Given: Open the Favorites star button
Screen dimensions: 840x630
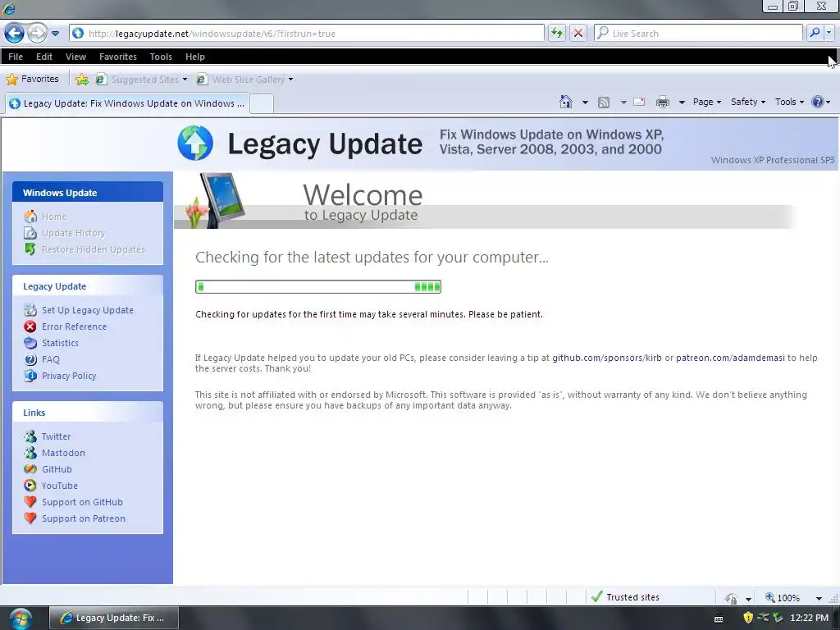Looking at the screenshot, I should (32, 80).
